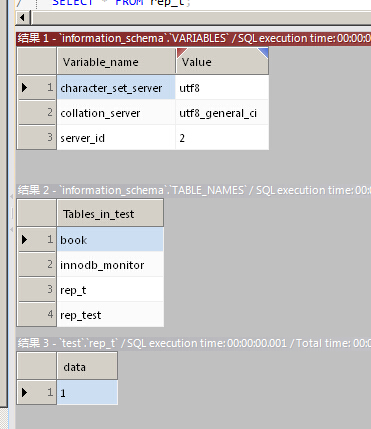Viewport: 371px width, 429px height.
Task: Click the row pointer arrow beside book
Action: point(24,239)
